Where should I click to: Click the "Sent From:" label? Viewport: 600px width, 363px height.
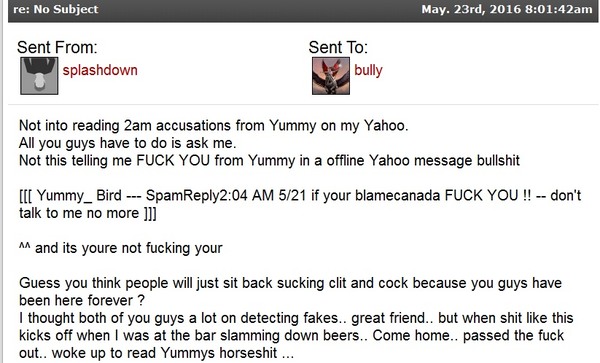pos(57,47)
